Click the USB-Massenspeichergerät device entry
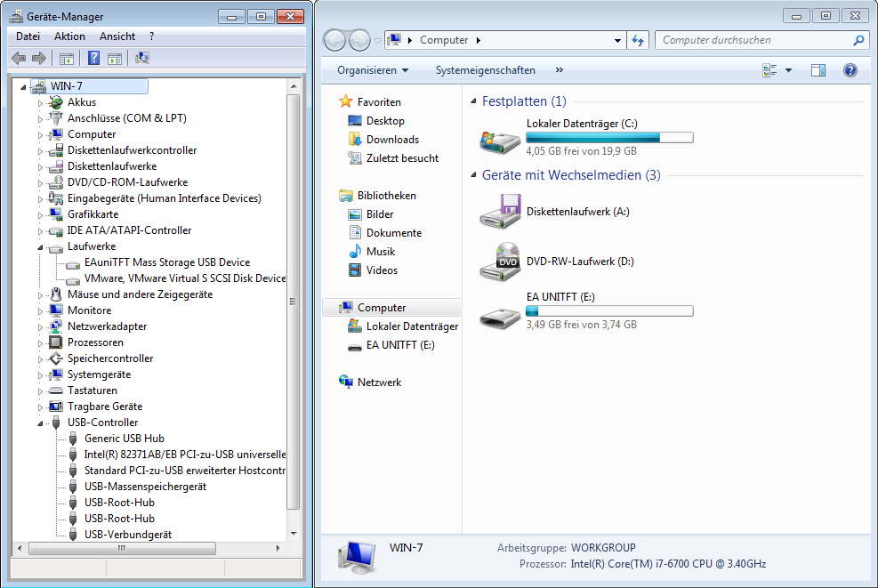This screenshot has height=588, width=878. click(145, 487)
